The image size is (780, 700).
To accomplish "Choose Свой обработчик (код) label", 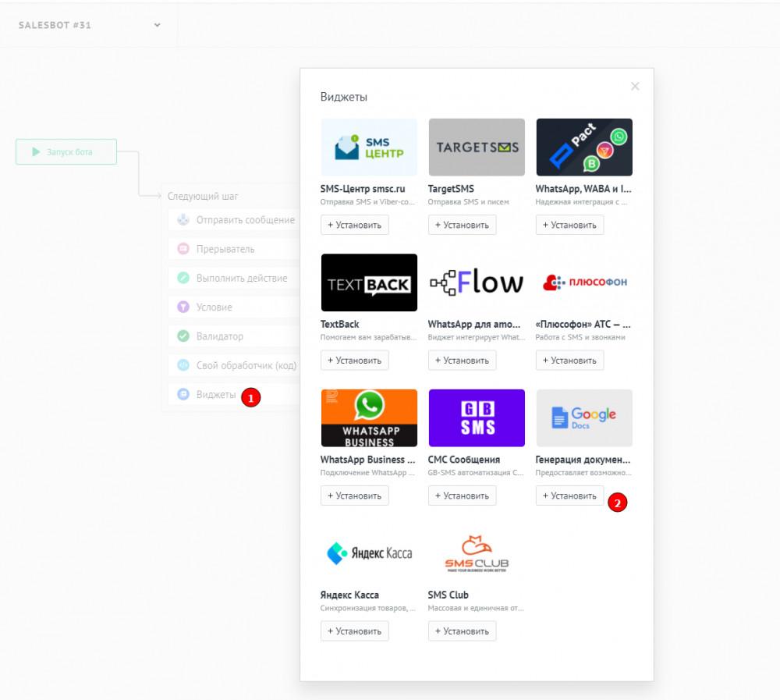I will (246, 365).
